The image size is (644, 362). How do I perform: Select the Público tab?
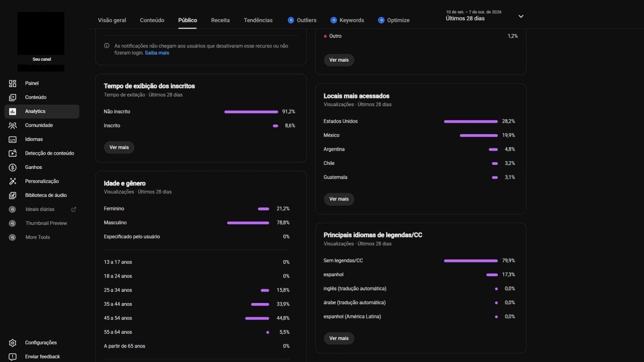tap(187, 20)
